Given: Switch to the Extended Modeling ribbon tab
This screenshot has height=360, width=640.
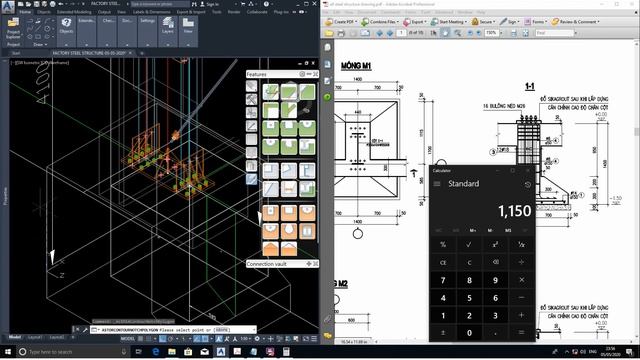Looking at the screenshot, I should coord(74,12).
